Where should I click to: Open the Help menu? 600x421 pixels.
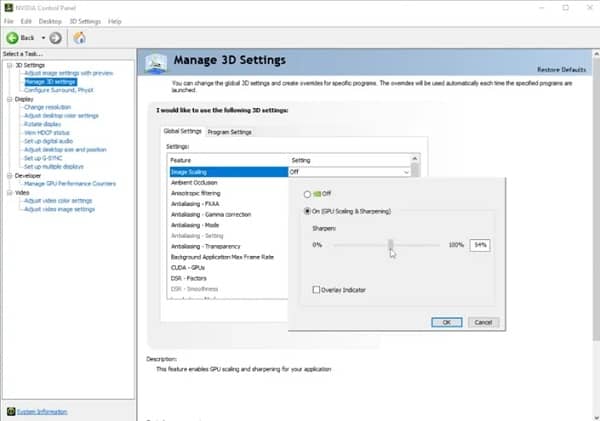pos(114,21)
